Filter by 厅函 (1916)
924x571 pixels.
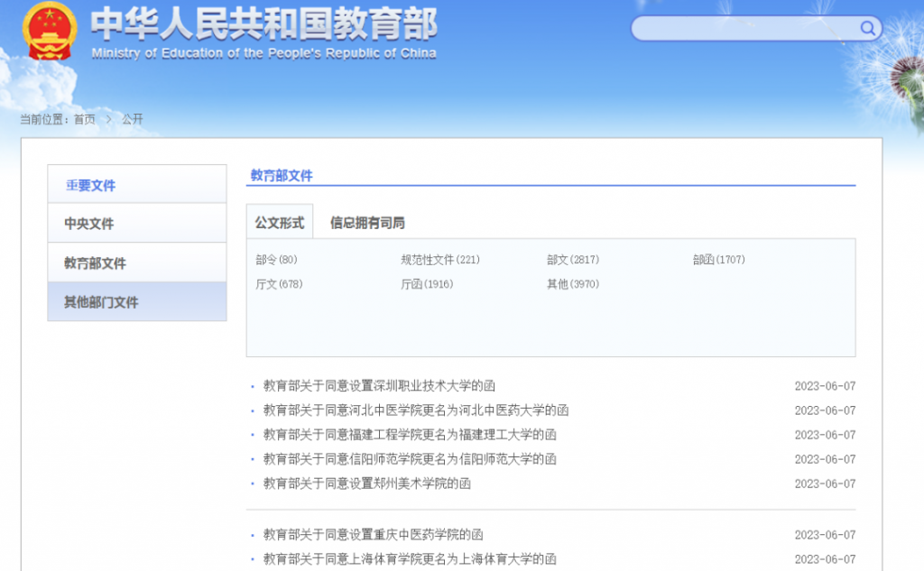427,284
